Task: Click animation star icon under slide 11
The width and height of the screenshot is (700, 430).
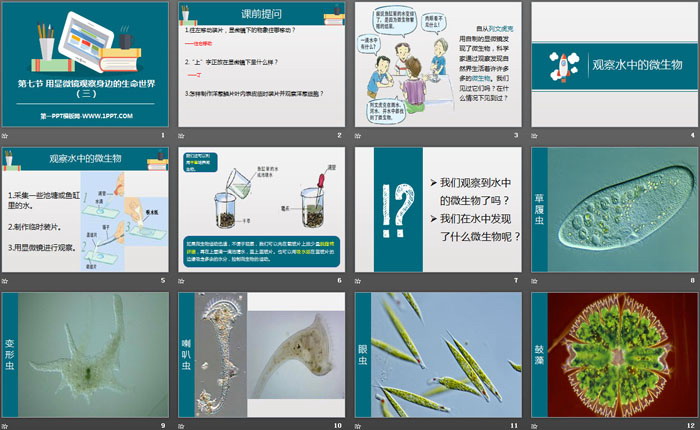Action: point(358,426)
